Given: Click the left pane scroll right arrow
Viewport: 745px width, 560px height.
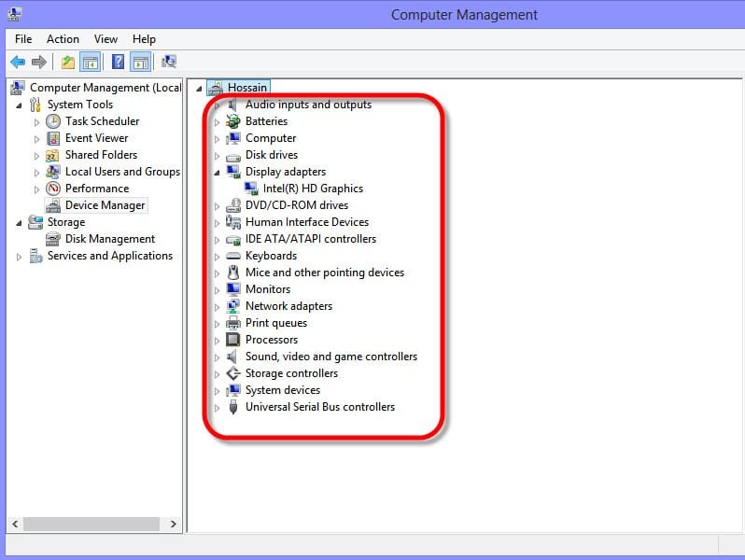Looking at the screenshot, I should click(174, 524).
